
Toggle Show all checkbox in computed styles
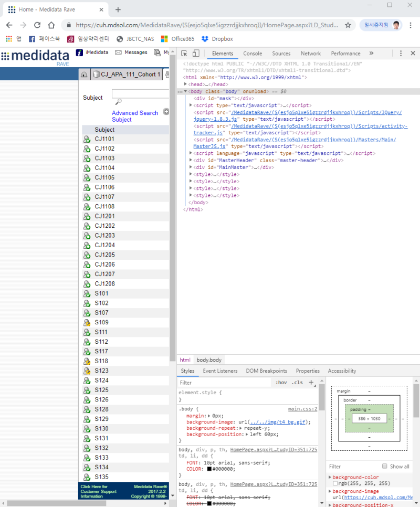[x=384, y=466]
